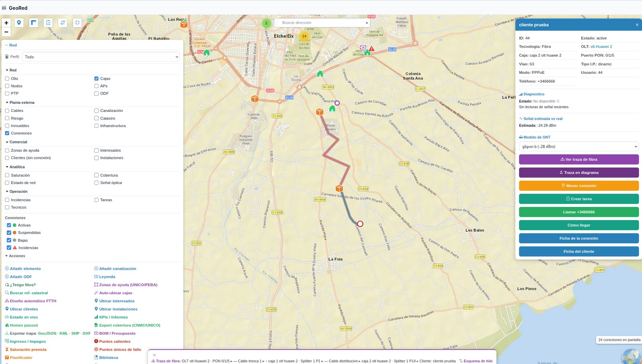Screen dimensions: 642x364
Task: Clear the address search field
Action: coord(367,23)
